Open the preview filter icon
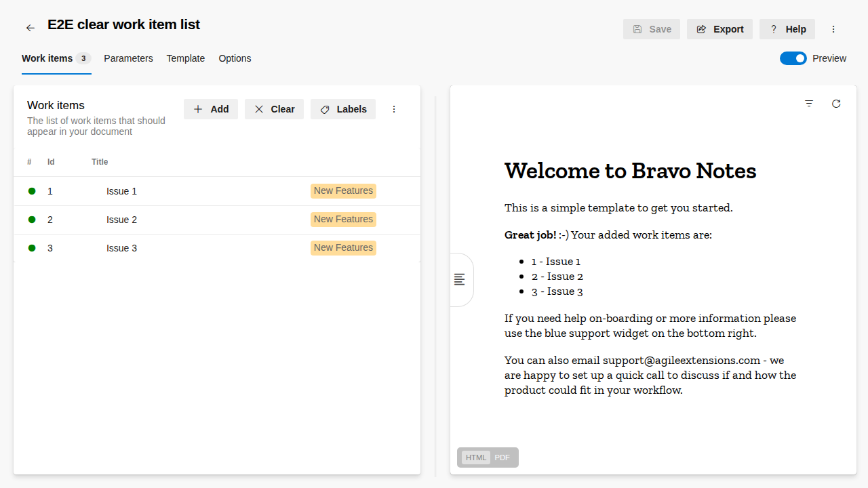The height and width of the screenshot is (488, 868). coord(809,104)
